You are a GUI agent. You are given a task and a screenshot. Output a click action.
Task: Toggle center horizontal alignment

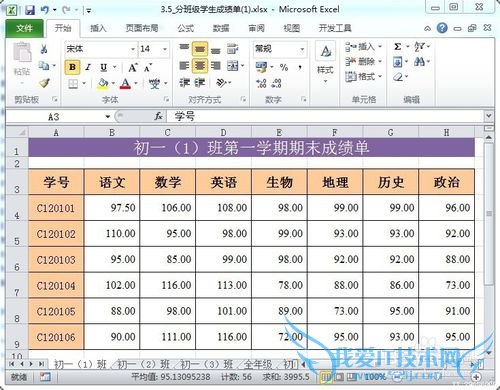coord(200,66)
